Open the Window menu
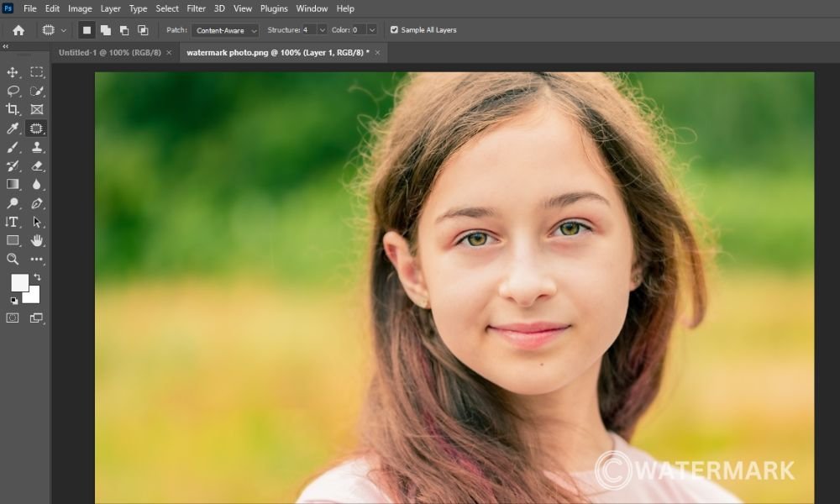This screenshot has width=840, height=504. (x=312, y=8)
